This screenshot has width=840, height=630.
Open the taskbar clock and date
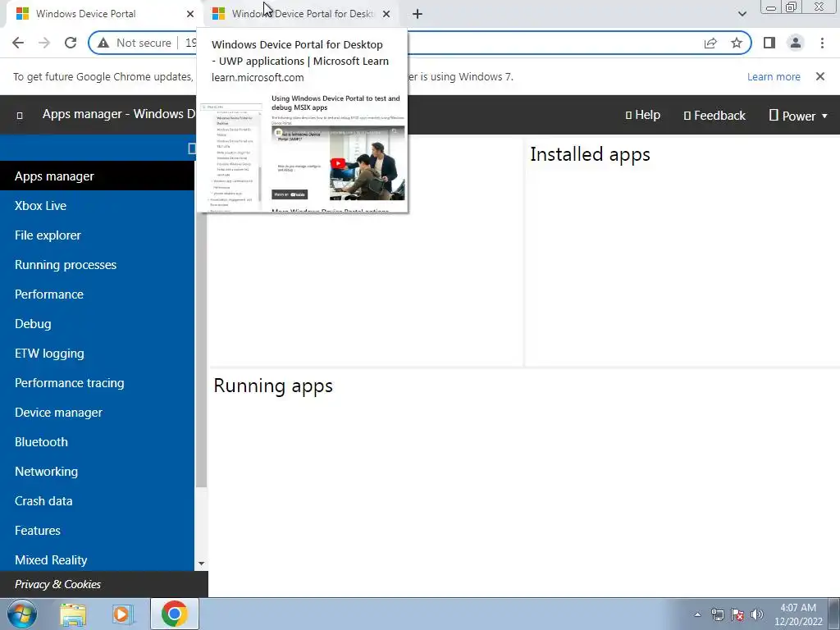(x=798, y=614)
